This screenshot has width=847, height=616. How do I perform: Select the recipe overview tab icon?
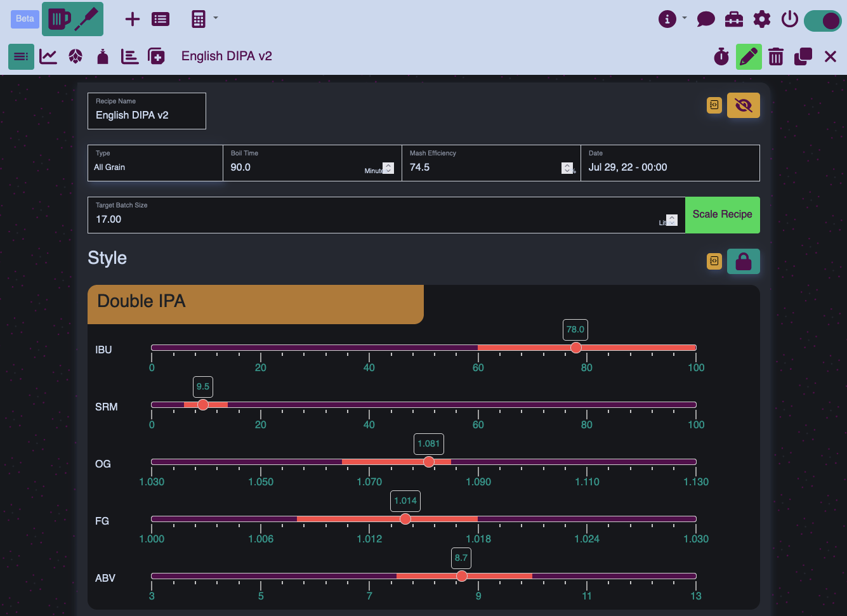point(21,56)
